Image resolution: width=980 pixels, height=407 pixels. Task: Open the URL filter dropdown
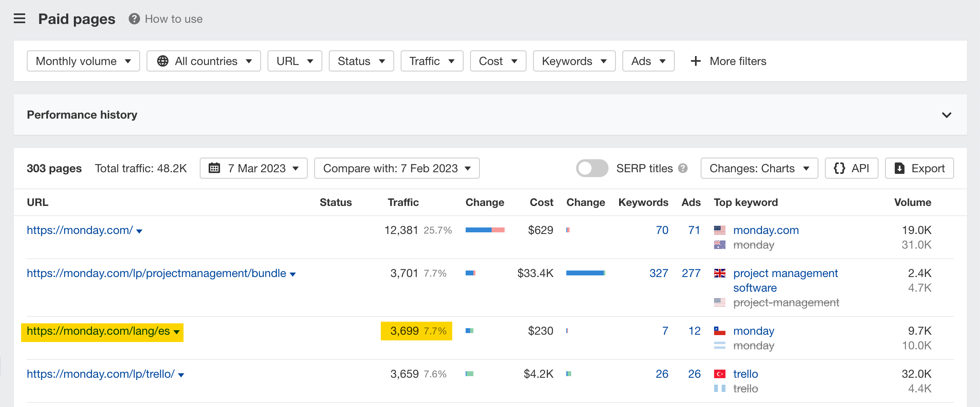tap(295, 61)
